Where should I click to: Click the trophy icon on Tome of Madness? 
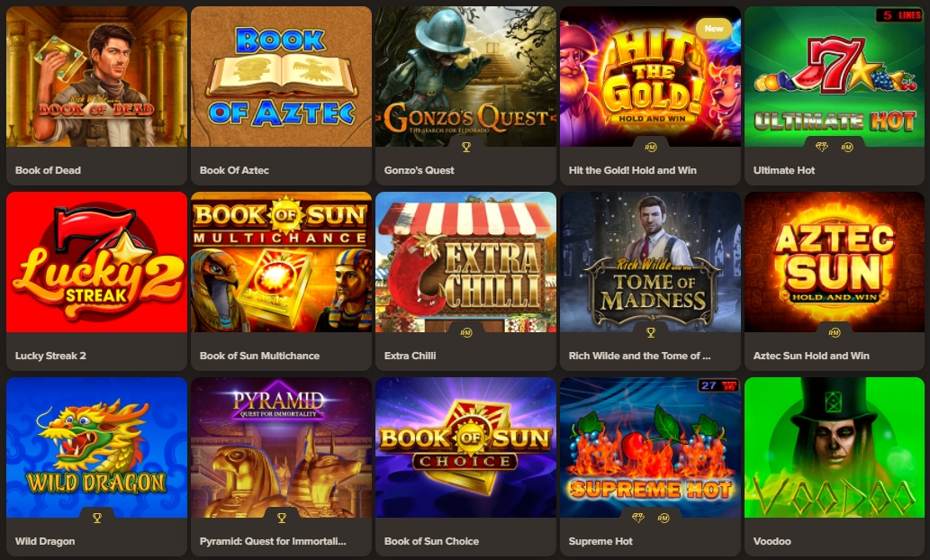tap(651, 333)
